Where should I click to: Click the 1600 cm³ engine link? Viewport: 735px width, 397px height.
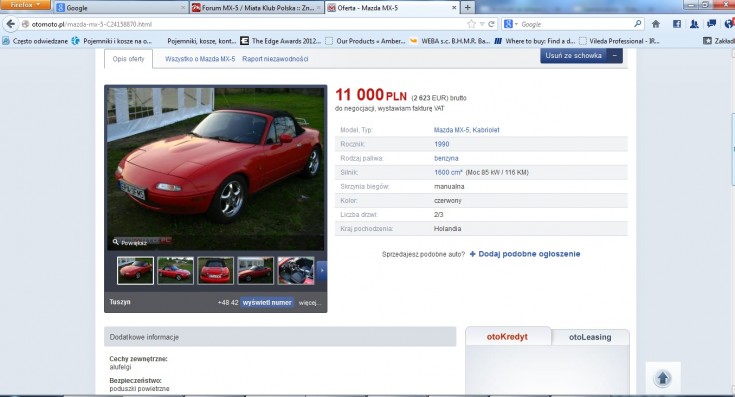448,172
